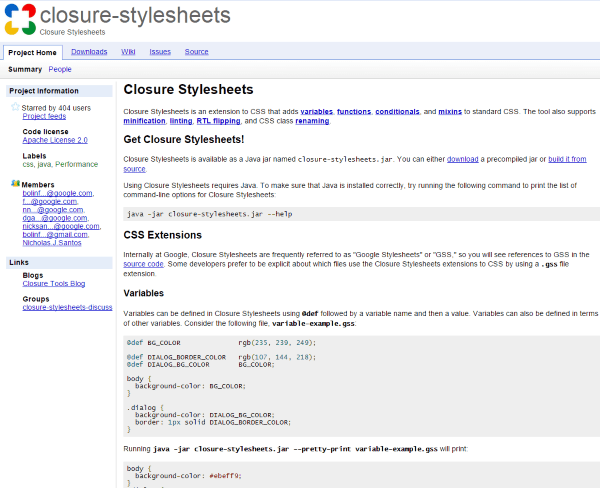Screen dimensions: 600x488
Task: Go to the Issues tab
Action: [x=160, y=51]
